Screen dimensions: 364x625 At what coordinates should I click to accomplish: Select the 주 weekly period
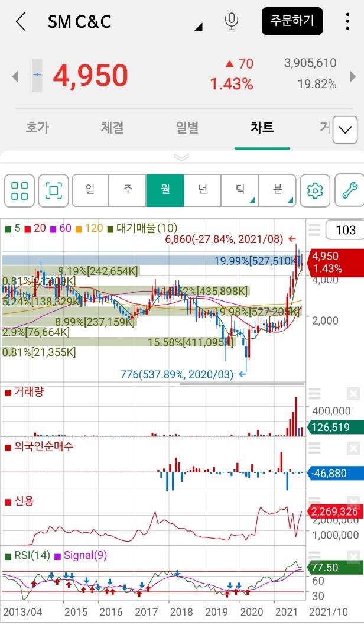128,190
